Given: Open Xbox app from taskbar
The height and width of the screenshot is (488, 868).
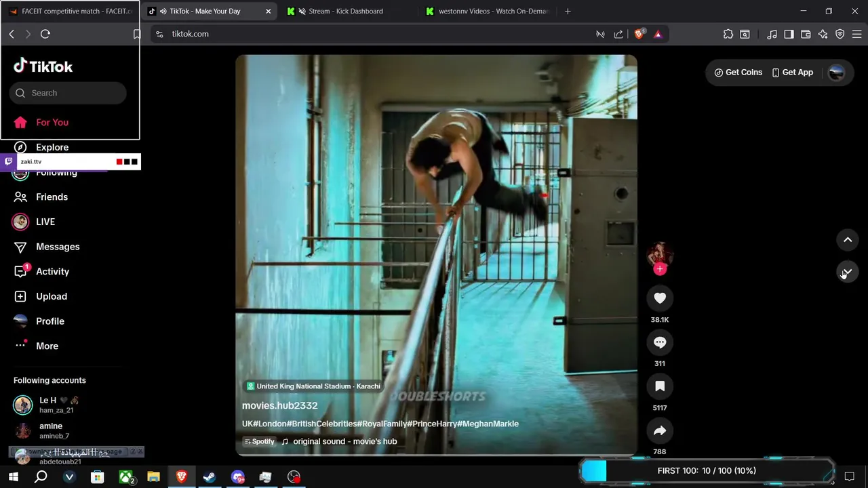Looking at the screenshot, I should (126, 476).
